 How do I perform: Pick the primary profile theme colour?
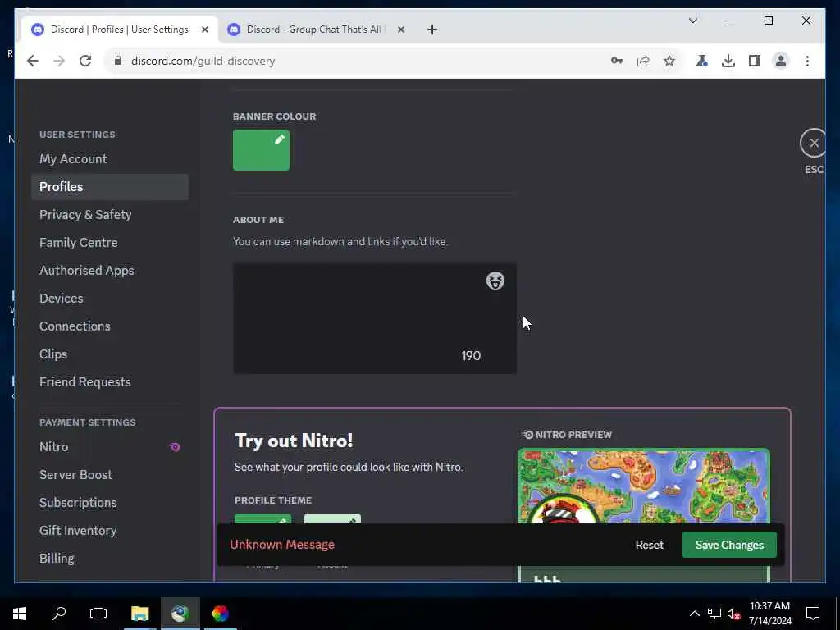263,519
